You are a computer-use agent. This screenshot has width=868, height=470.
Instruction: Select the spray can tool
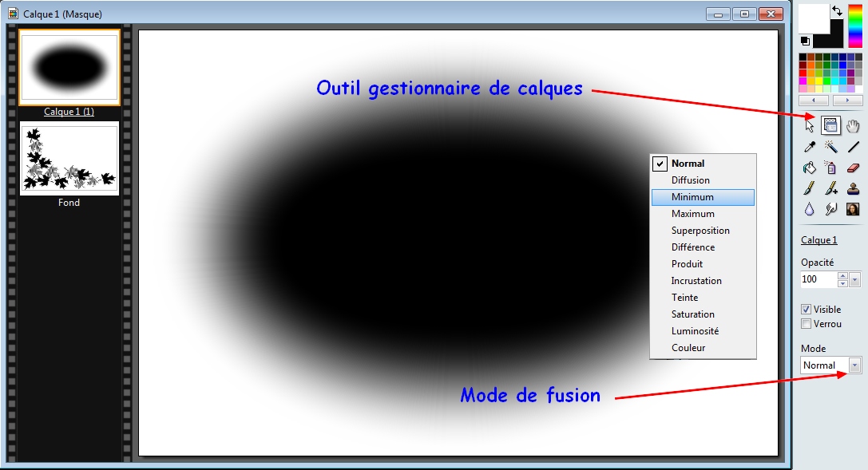pyautogui.click(x=830, y=168)
